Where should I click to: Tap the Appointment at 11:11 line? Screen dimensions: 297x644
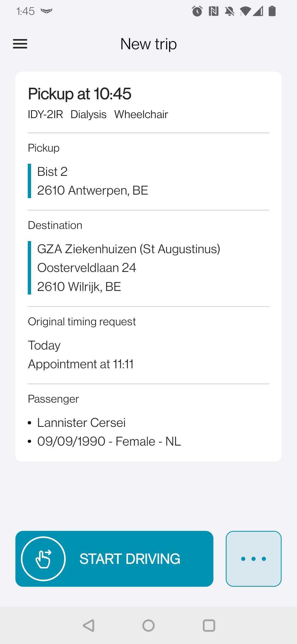81,364
